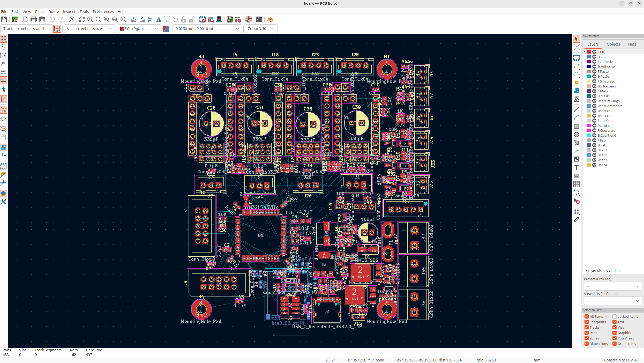This screenshot has height=363, width=644.
Task: Select the Route tracks tool
Action: coord(576,66)
